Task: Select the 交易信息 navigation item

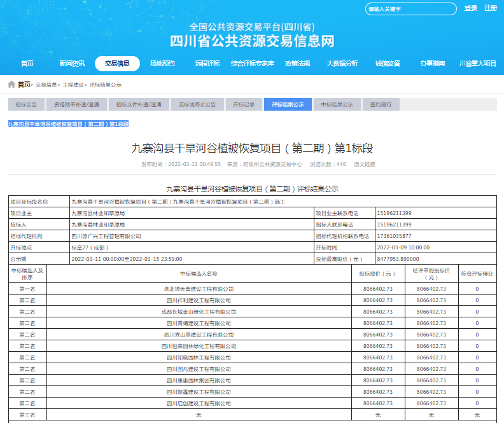Action: (x=117, y=64)
